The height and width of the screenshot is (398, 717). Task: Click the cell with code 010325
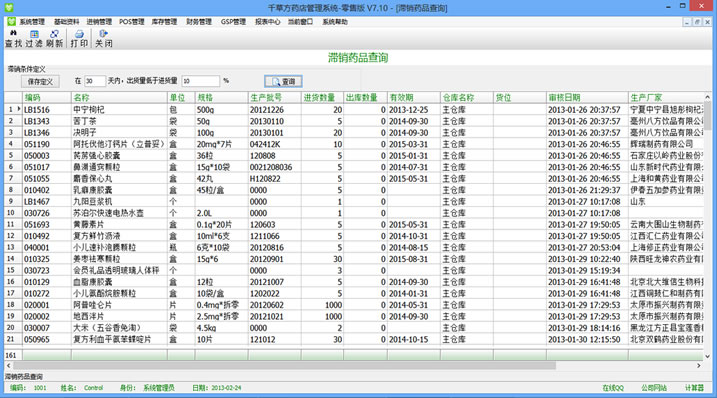point(47,259)
